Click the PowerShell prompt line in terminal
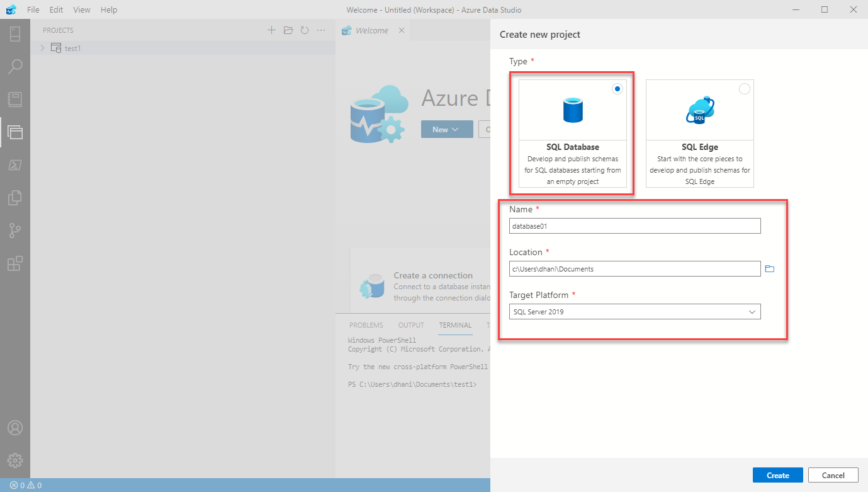 click(412, 384)
